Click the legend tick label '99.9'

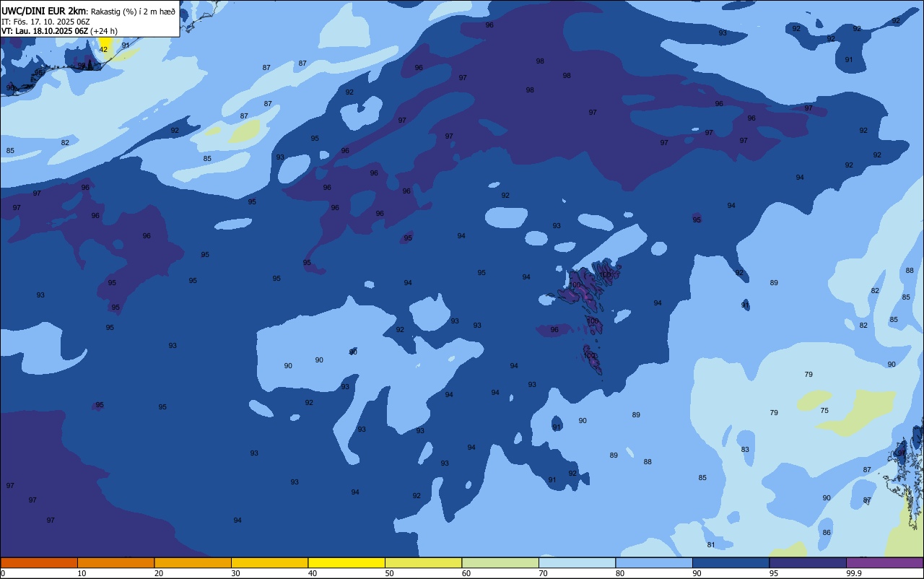855,573
